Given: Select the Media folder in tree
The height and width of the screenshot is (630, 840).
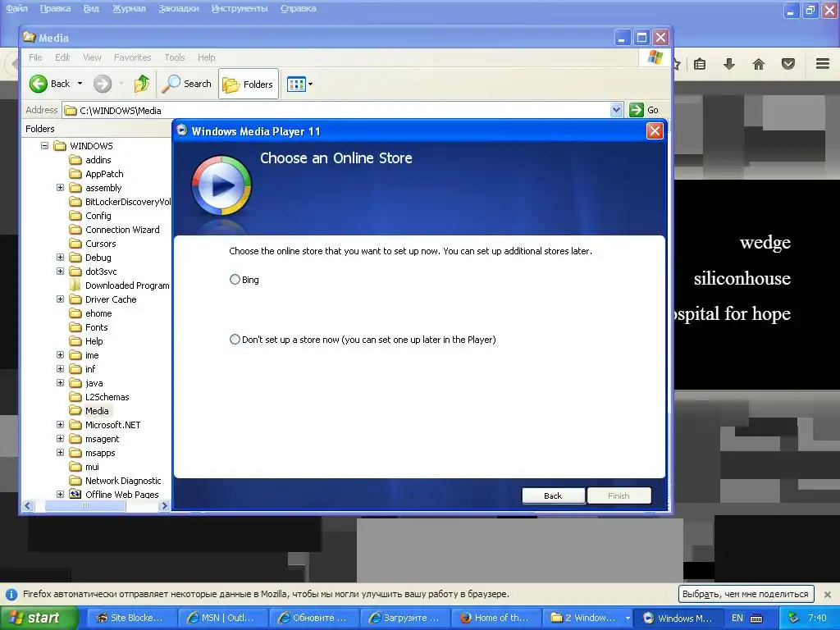Looking at the screenshot, I should [x=97, y=411].
